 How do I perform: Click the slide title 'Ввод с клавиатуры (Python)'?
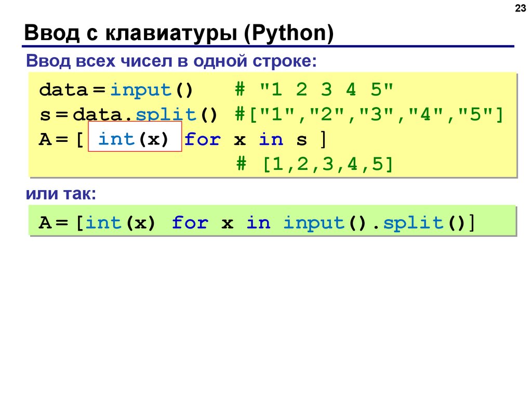(x=179, y=33)
